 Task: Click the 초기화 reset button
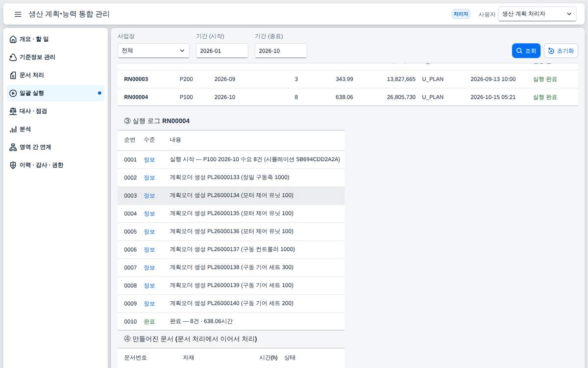click(x=561, y=51)
